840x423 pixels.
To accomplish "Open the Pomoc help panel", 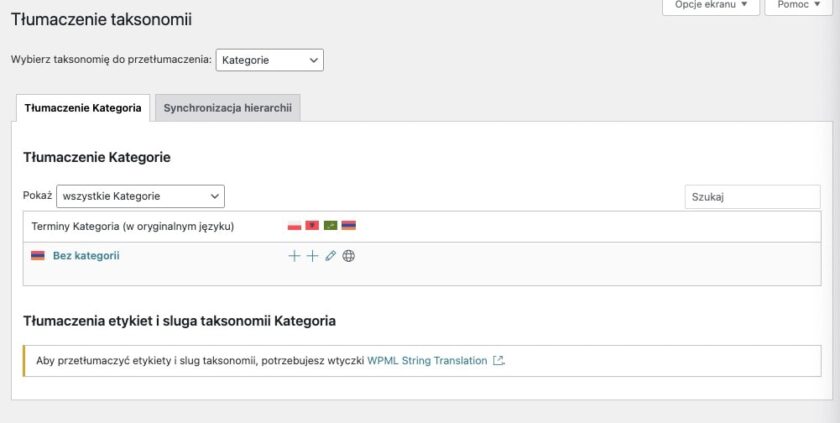I will click(x=798, y=5).
